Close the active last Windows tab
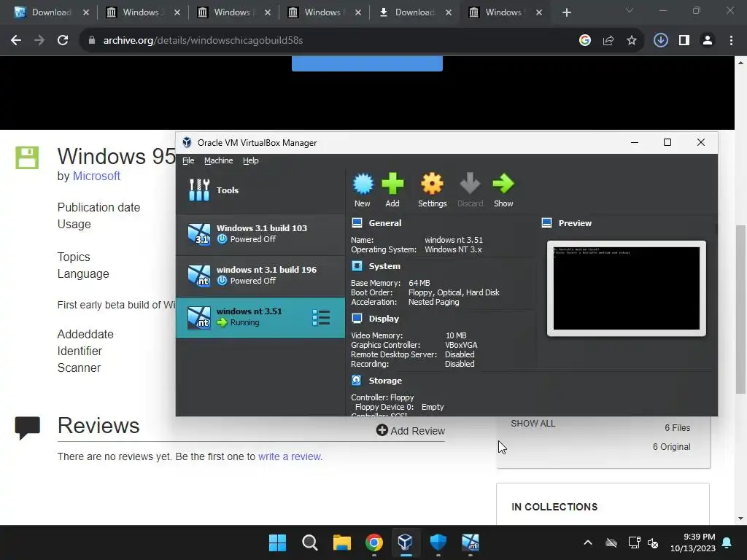This screenshot has width=747, height=560. (539, 12)
